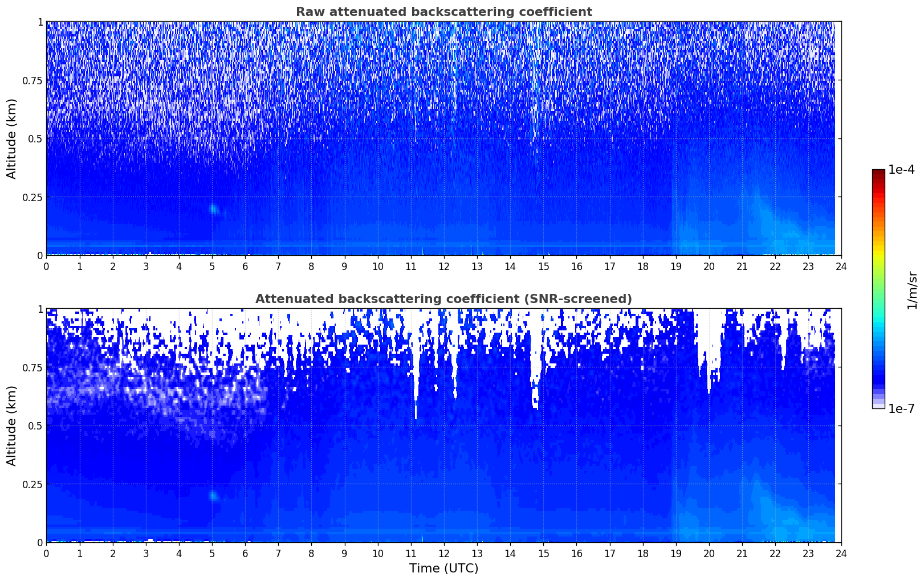The width and height of the screenshot is (924, 581).
Task: Click altitude tick '0.75' on the SNR-screened plot
Action: [32, 367]
